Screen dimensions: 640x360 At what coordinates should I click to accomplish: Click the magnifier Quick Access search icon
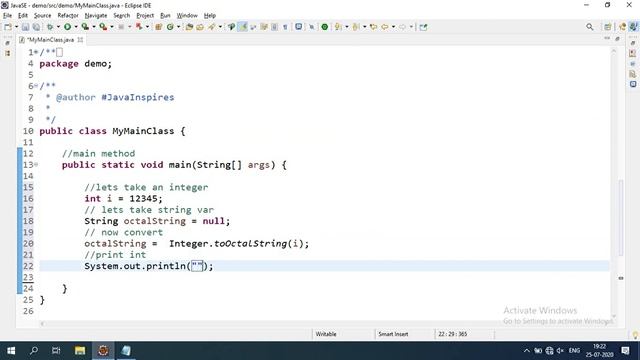point(590,27)
